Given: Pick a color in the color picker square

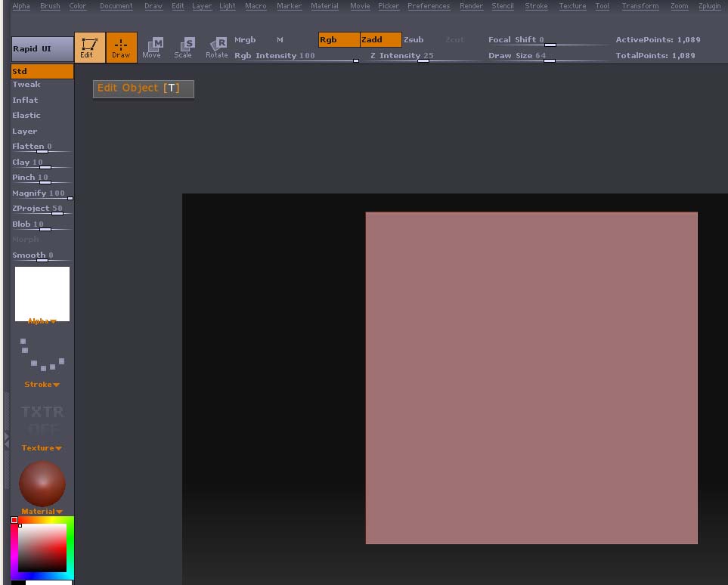Looking at the screenshot, I should [42, 548].
